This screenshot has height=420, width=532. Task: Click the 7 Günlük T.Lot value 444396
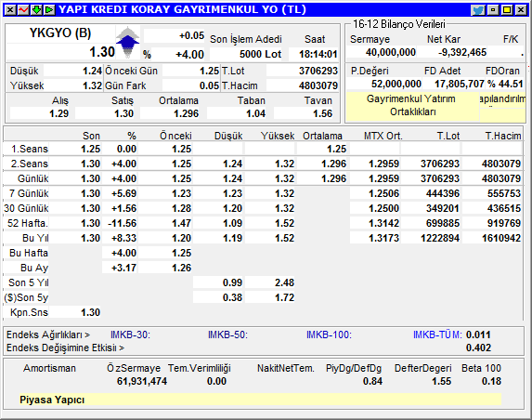443,194
